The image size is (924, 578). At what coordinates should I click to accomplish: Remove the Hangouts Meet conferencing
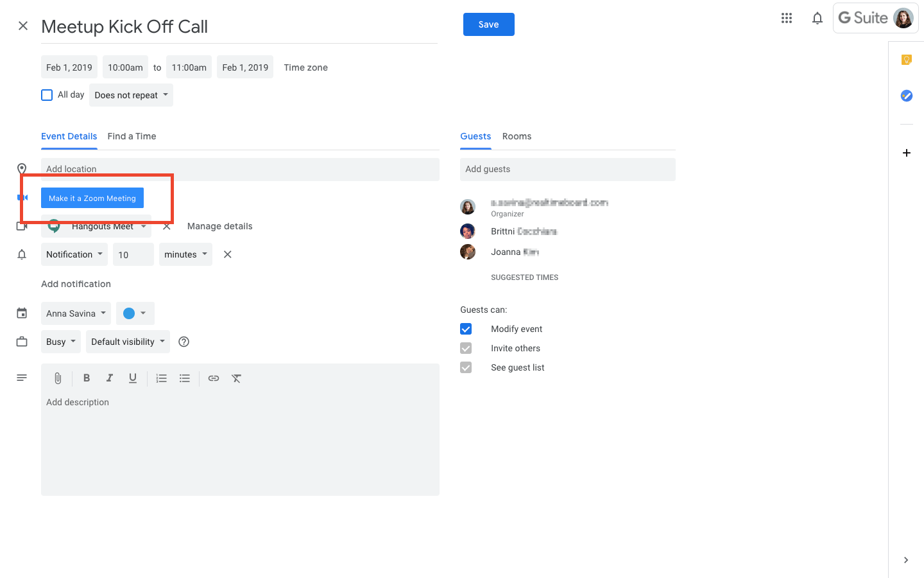167,226
